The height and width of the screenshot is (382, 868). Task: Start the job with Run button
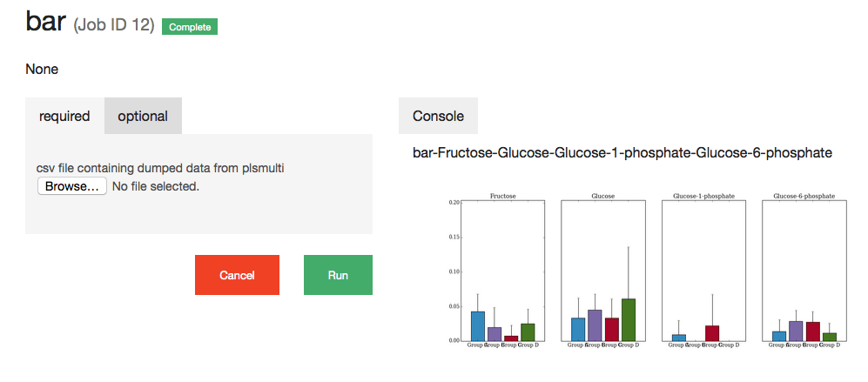click(338, 275)
